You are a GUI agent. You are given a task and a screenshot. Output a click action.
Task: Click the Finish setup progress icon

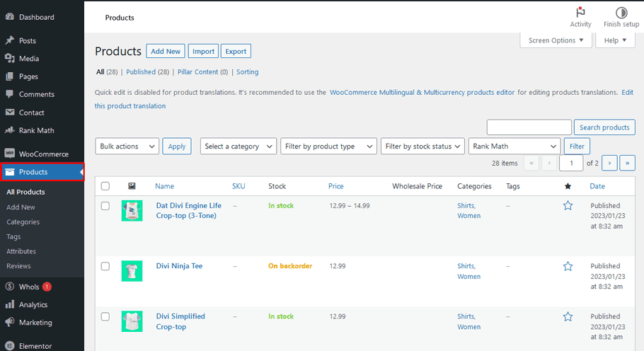tap(621, 13)
